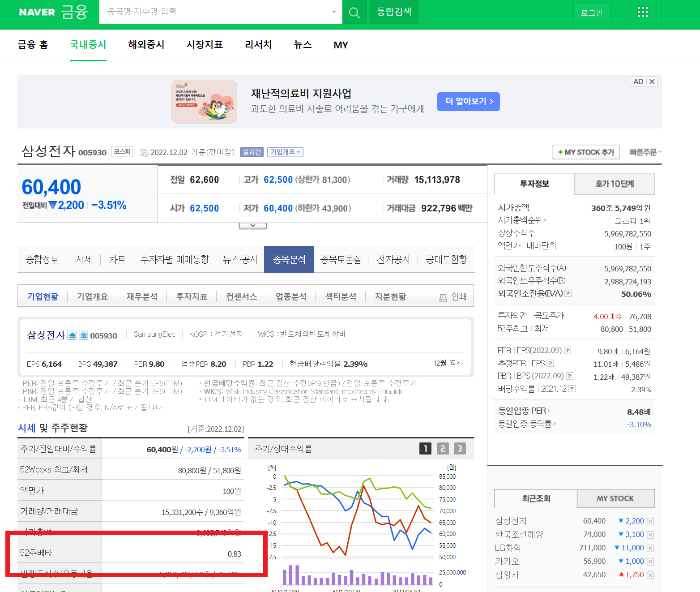Open the search box dropdown arrow
700x592 pixels.
(x=334, y=12)
